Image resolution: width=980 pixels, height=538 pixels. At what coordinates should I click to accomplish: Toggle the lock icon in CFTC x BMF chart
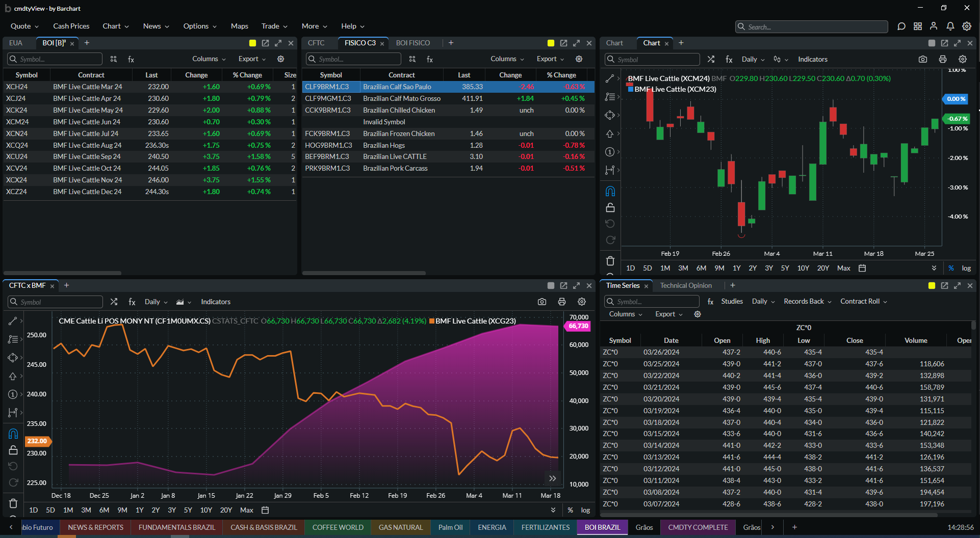(13, 450)
